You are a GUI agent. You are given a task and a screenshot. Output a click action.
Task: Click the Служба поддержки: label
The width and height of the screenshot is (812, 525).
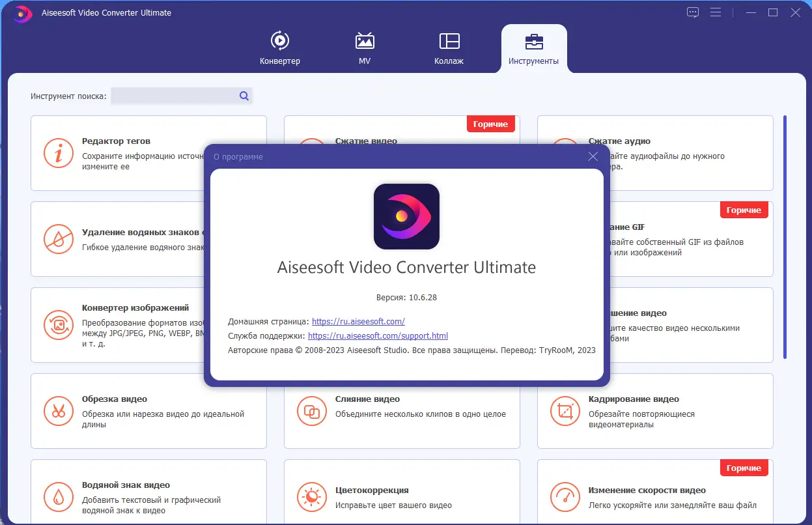point(266,336)
